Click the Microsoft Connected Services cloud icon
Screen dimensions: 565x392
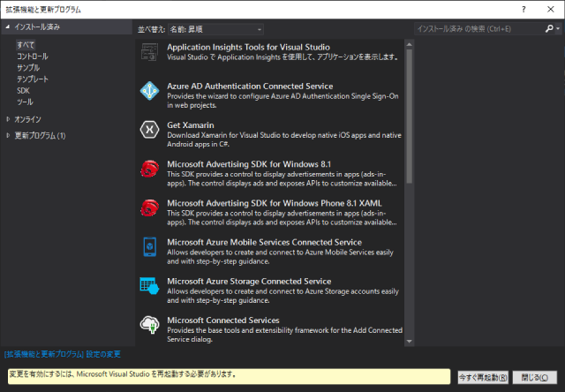149,325
